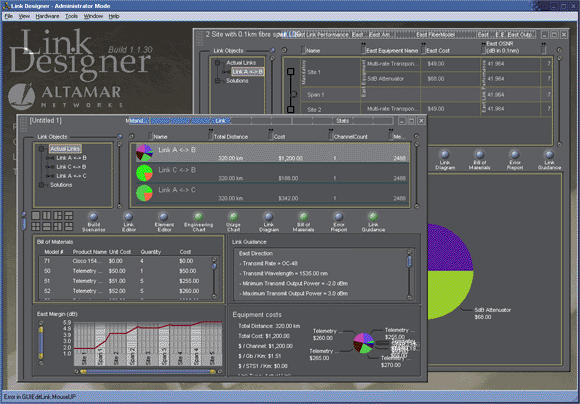580x404 pixels.
Task: Select Link C <-> B in the tree
Action: (71, 167)
